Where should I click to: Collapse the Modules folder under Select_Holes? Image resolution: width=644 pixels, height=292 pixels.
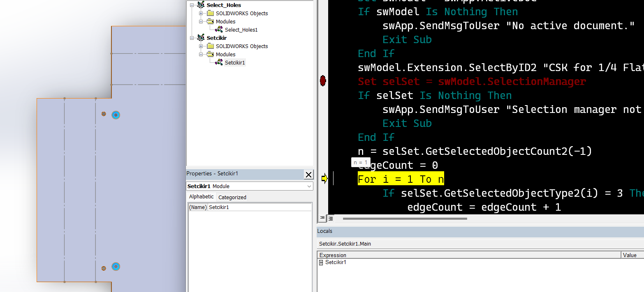point(201,21)
